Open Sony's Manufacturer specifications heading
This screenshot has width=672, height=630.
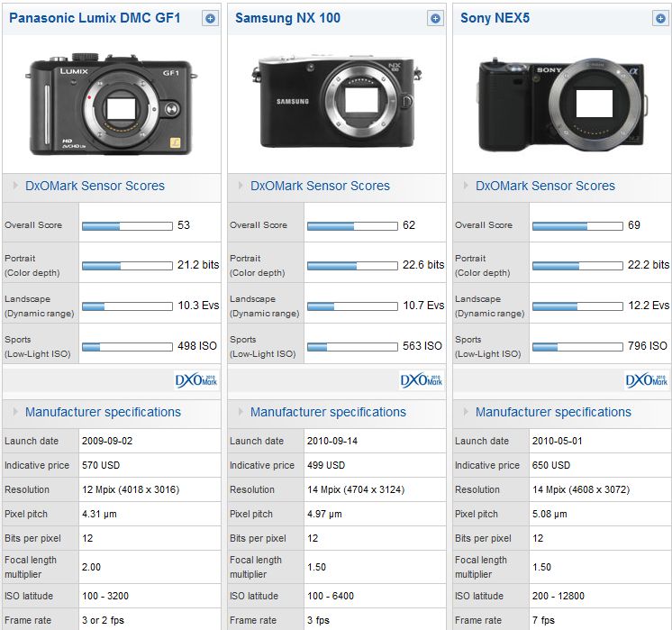point(553,412)
